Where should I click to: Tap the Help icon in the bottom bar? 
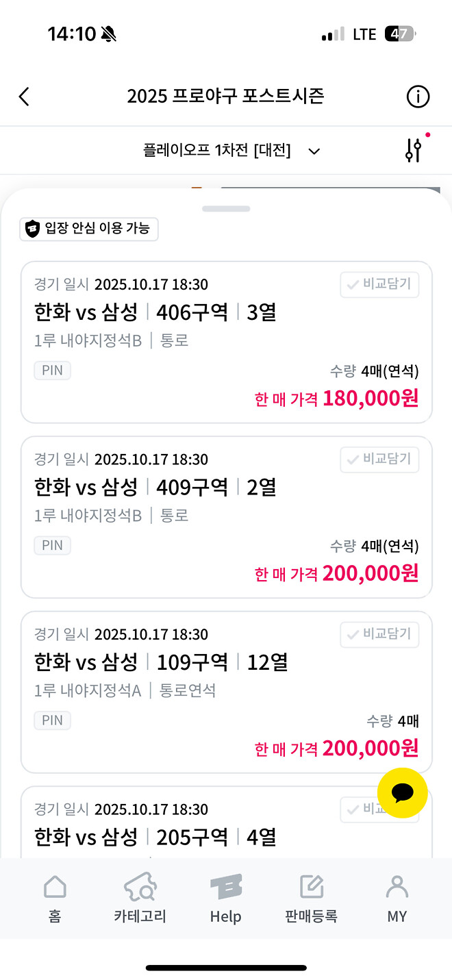(x=226, y=898)
